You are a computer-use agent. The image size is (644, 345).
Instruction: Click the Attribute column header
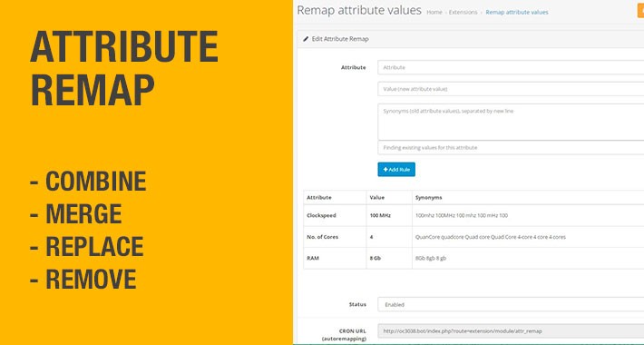335,197
